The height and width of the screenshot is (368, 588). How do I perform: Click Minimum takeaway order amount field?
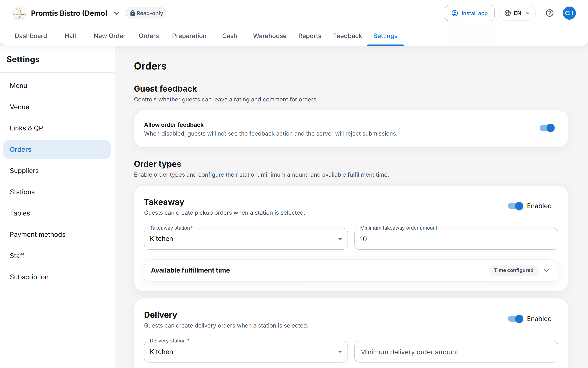[x=456, y=239]
